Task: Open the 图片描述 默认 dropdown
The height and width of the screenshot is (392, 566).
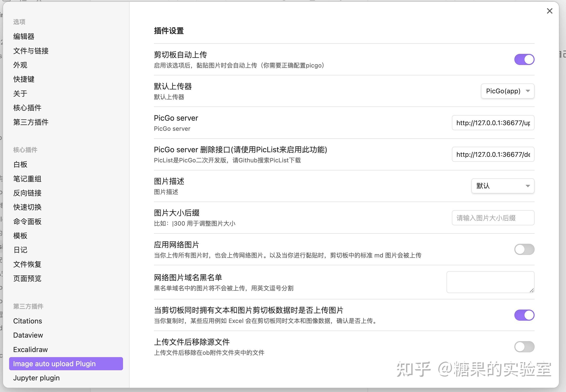Action: [502, 186]
